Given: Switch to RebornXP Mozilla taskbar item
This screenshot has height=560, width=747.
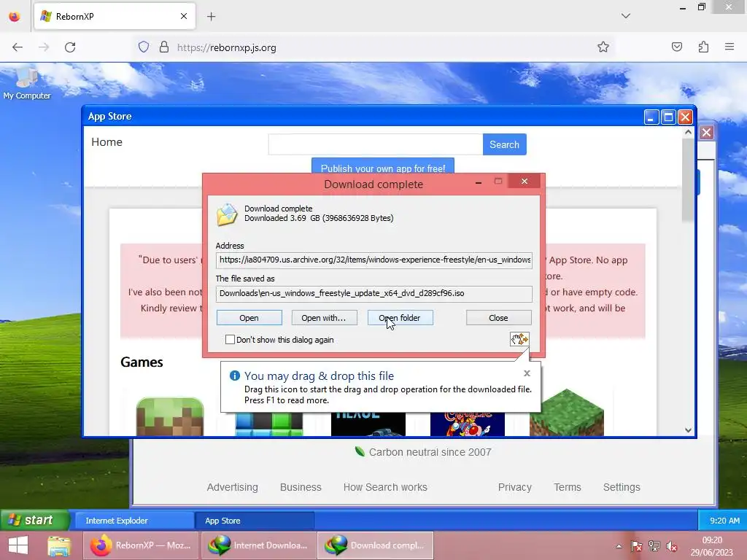Looking at the screenshot, I should [141, 545].
